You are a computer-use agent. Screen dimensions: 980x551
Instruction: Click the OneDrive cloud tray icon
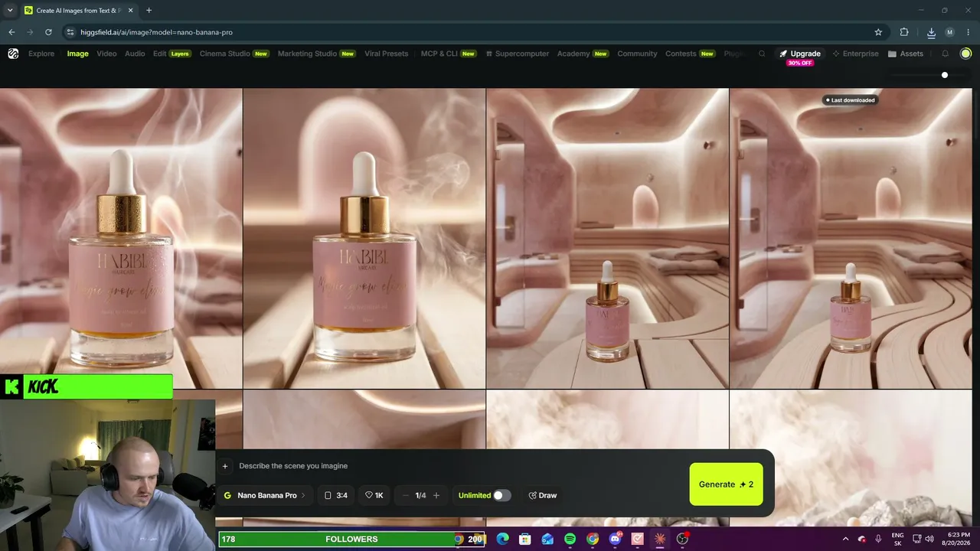862,539
